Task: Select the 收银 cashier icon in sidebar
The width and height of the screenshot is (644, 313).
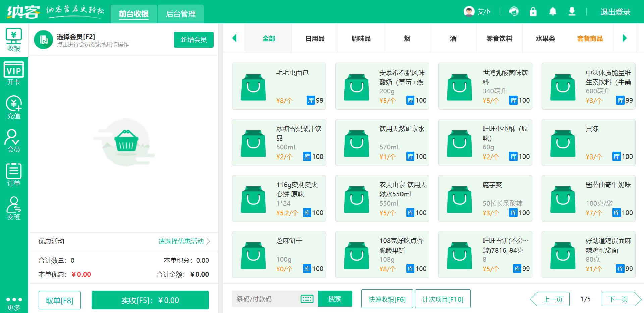Action: tap(13, 39)
